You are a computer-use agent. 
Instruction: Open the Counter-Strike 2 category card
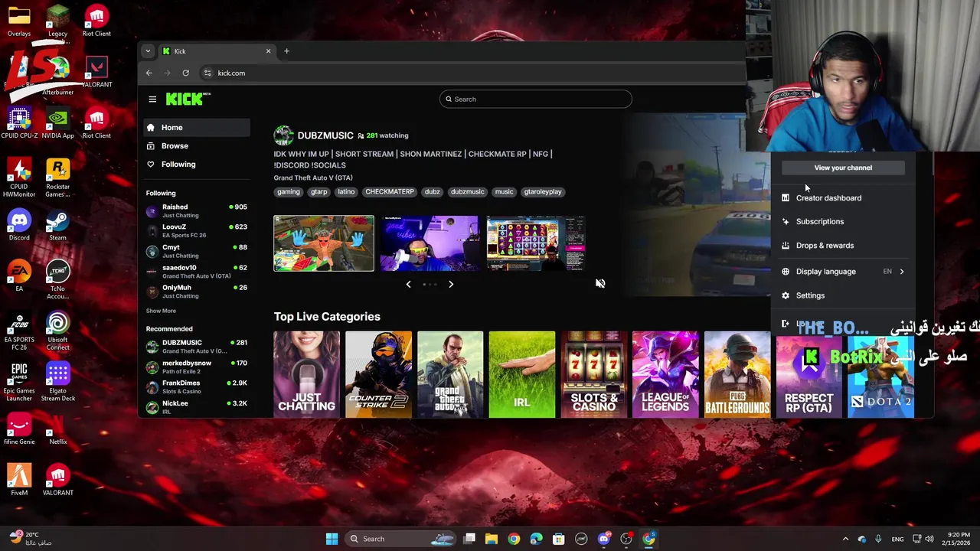pyautogui.click(x=378, y=374)
